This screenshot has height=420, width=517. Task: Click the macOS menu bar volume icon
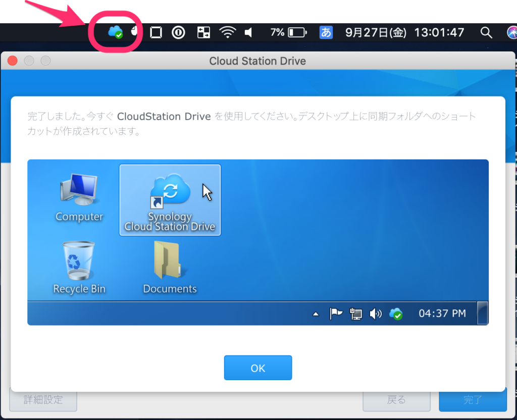click(248, 33)
